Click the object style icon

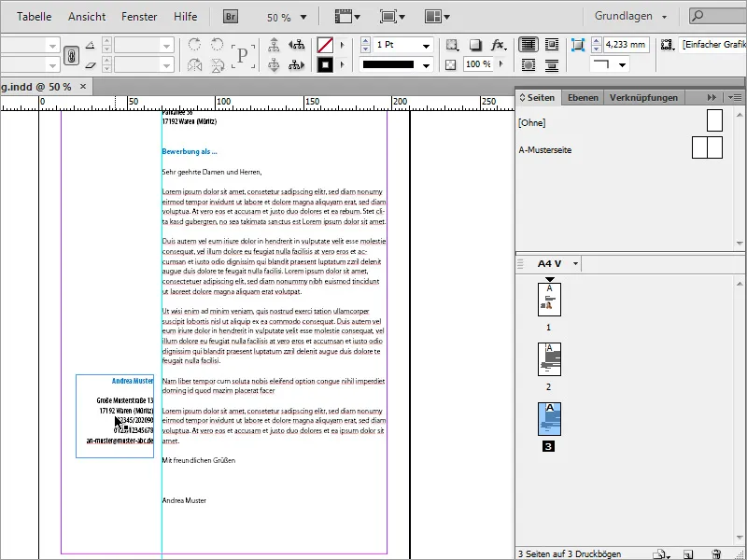[x=667, y=45]
